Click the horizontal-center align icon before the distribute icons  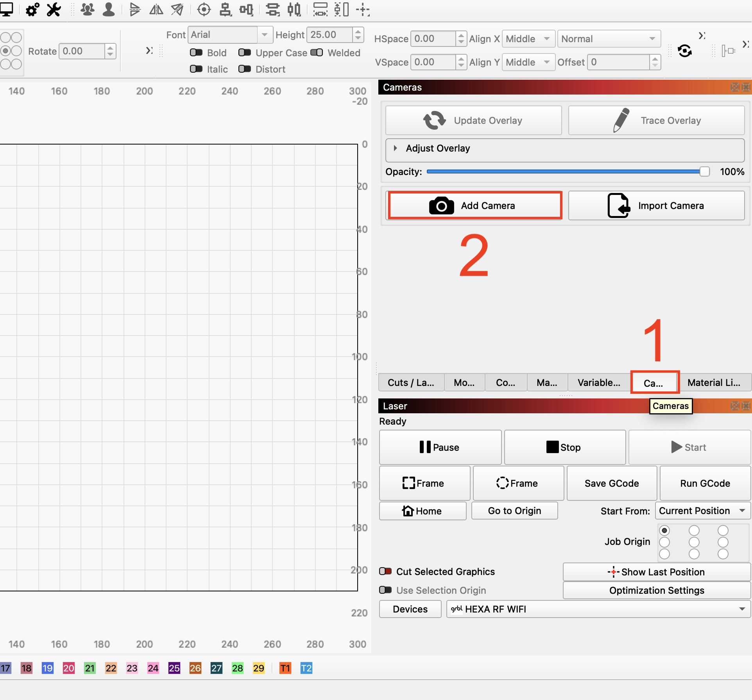[247, 9]
